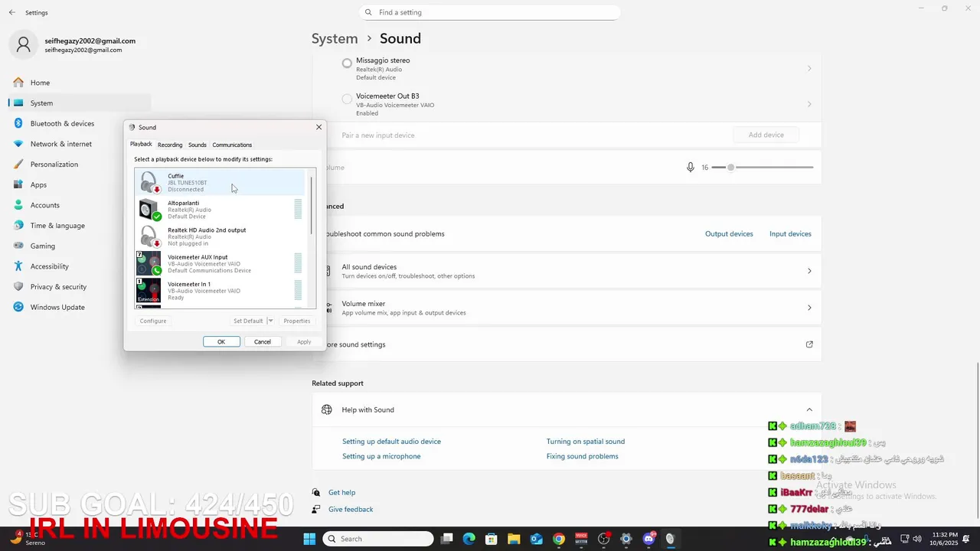
Task: Launch Microsoft Edge from the taskbar
Action: tap(469, 539)
